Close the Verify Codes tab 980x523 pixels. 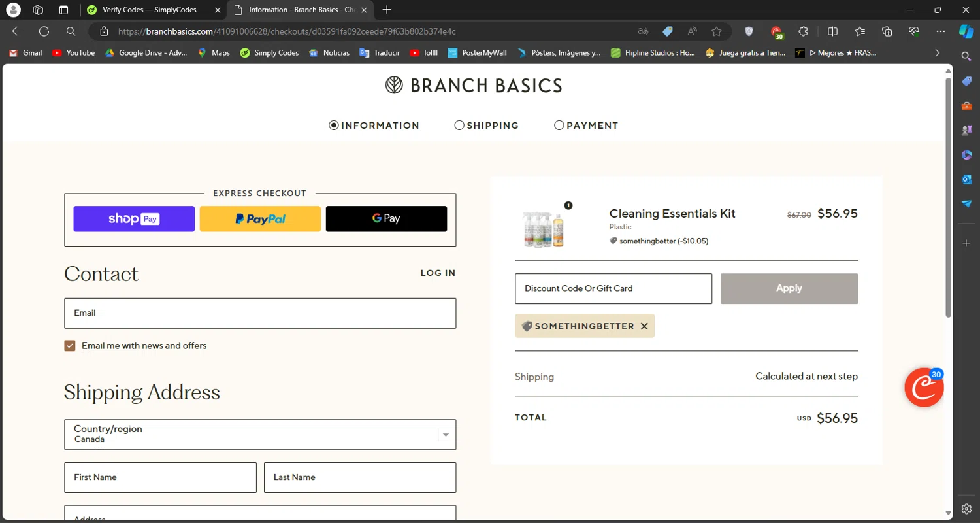[x=218, y=10]
